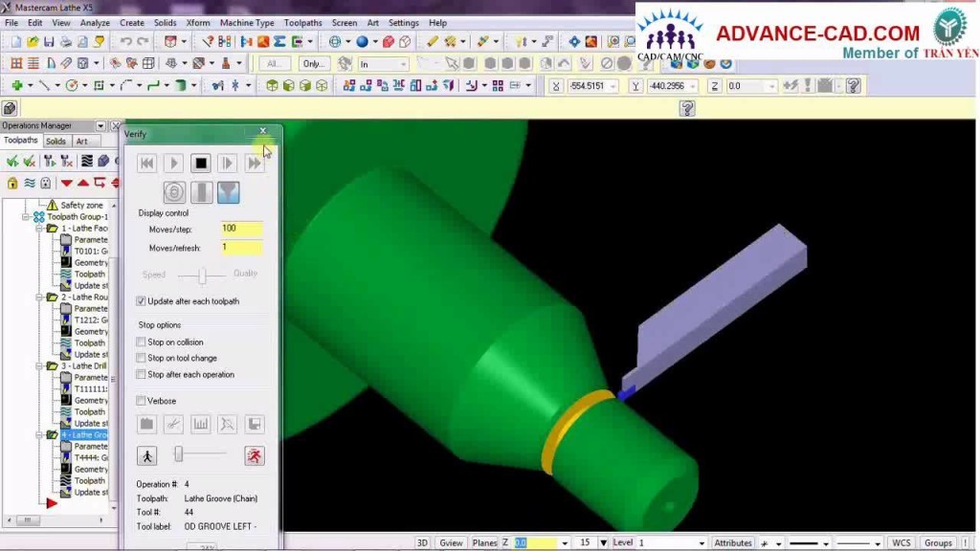Rewind verification to the start

[146, 164]
